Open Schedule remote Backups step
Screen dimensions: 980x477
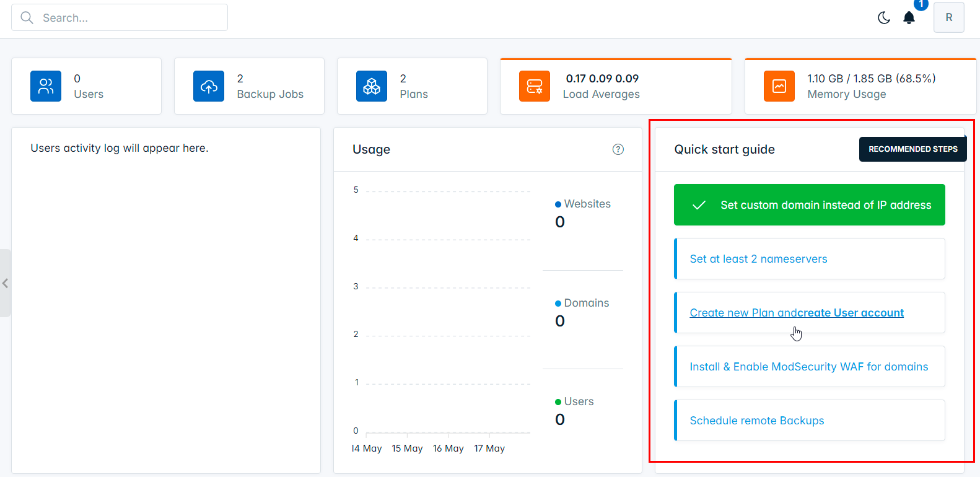point(756,421)
